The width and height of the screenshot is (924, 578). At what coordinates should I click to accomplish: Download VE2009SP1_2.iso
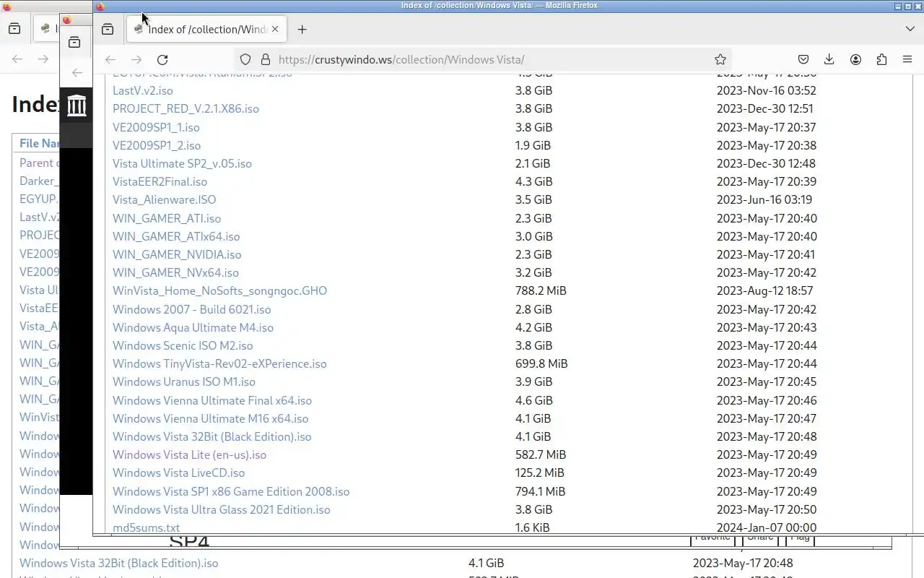click(x=157, y=145)
